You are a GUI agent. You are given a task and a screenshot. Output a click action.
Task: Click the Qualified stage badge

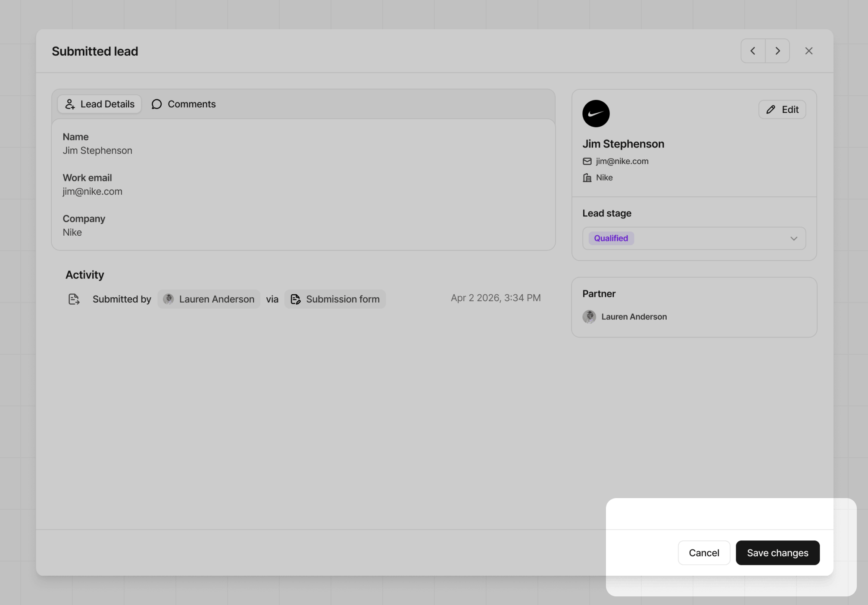tap(611, 238)
